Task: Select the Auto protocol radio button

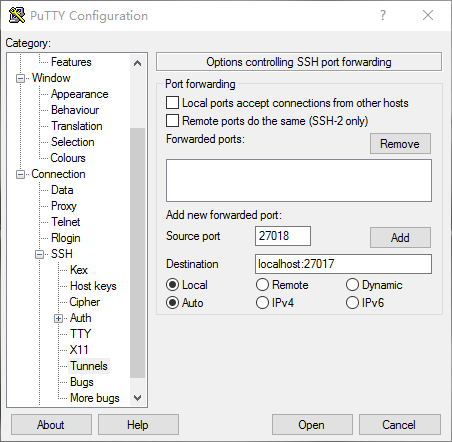Action: coord(172,303)
